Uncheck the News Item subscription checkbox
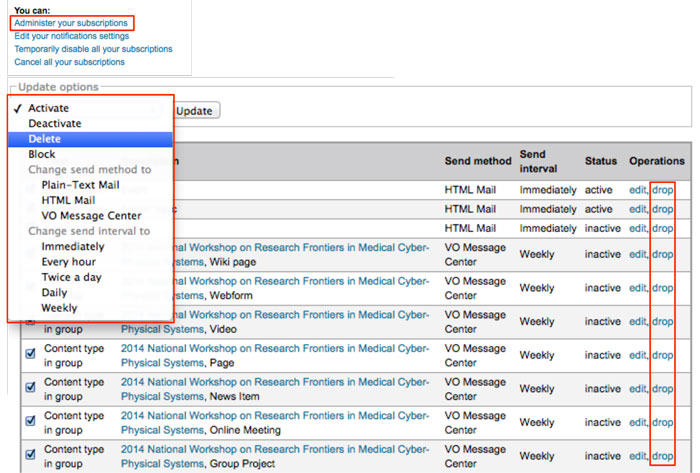The height and width of the screenshot is (473, 700). 29,388
